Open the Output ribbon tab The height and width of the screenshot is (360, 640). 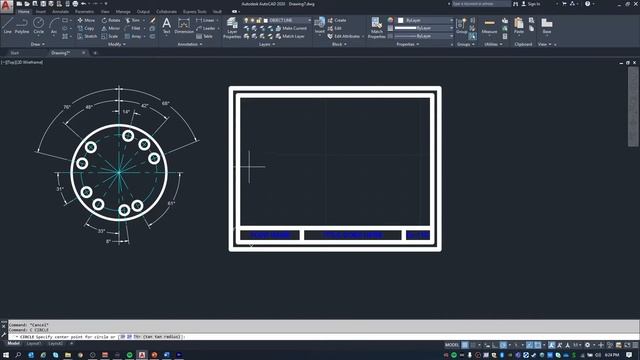click(x=143, y=12)
